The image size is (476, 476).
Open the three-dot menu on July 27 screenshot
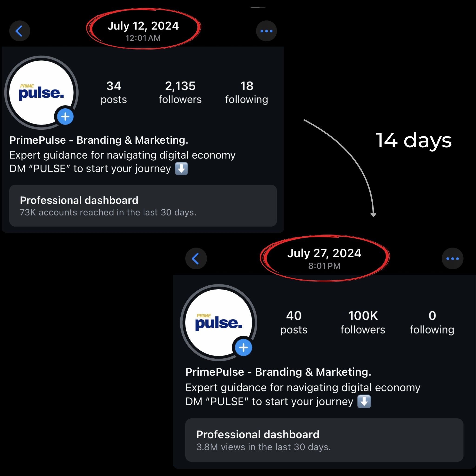pos(452,258)
